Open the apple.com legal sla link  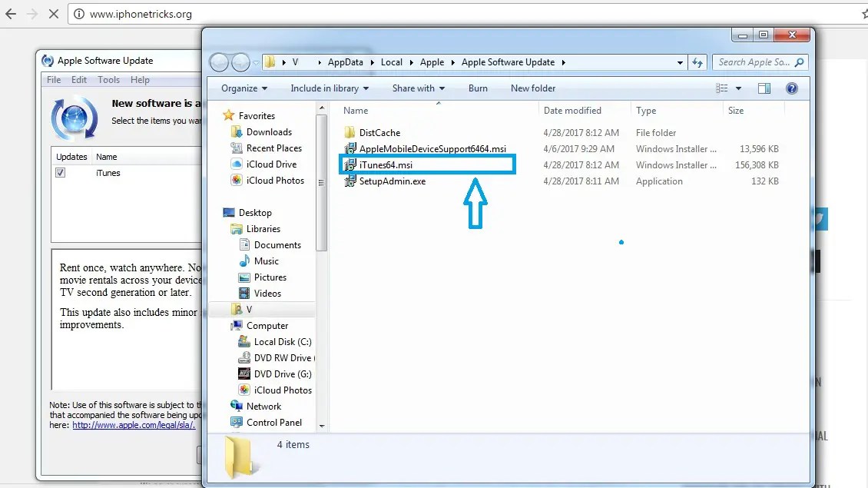tap(134, 426)
